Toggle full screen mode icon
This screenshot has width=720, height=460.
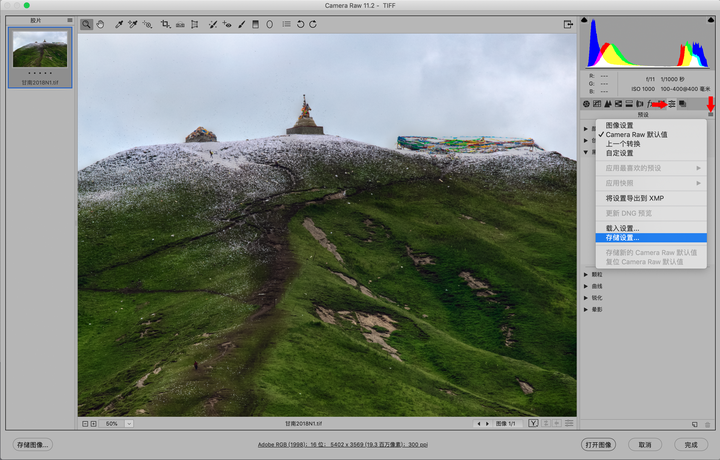coord(568,24)
